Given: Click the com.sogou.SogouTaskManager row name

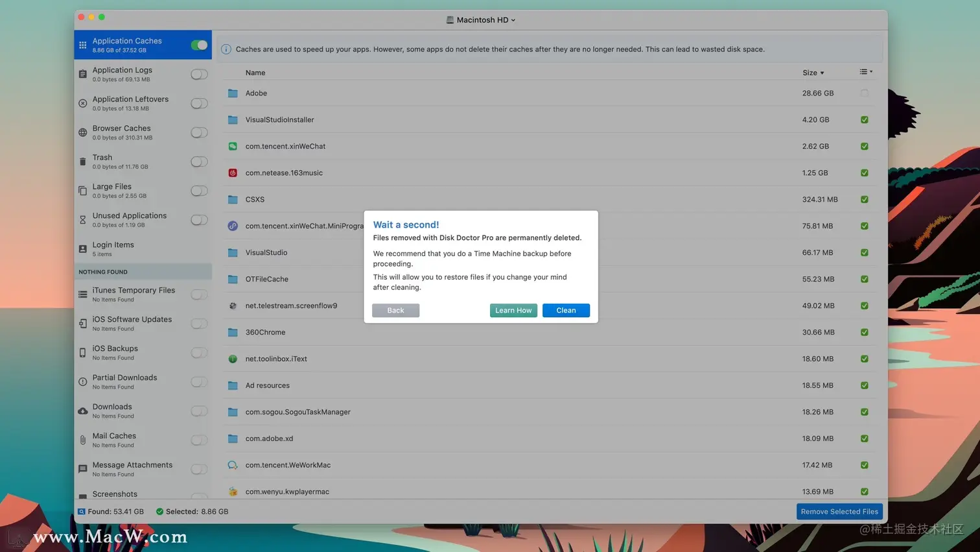Looking at the screenshot, I should click(x=297, y=412).
